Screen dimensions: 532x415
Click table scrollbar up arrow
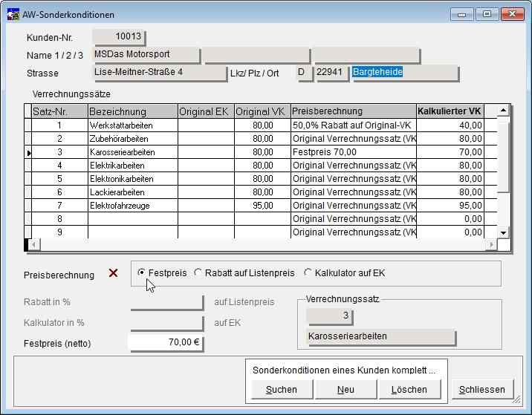503,110
